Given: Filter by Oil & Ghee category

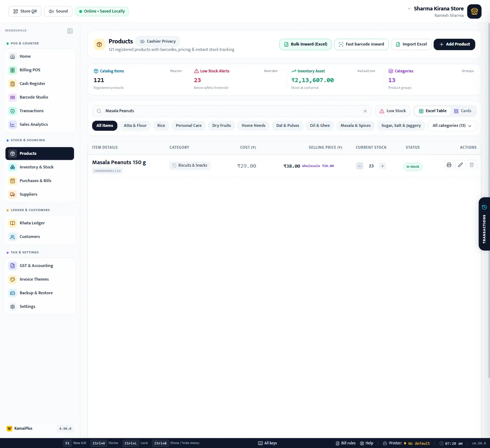Looking at the screenshot, I should point(320,126).
